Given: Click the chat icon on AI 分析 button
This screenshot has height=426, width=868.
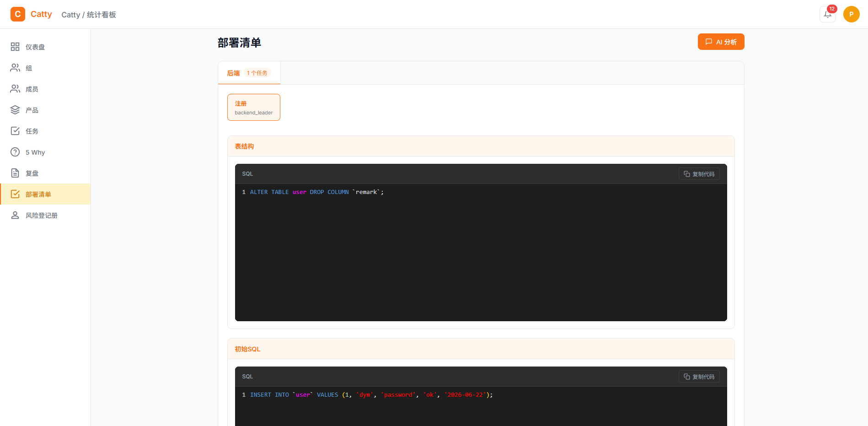Looking at the screenshot, I should [709, 42].
